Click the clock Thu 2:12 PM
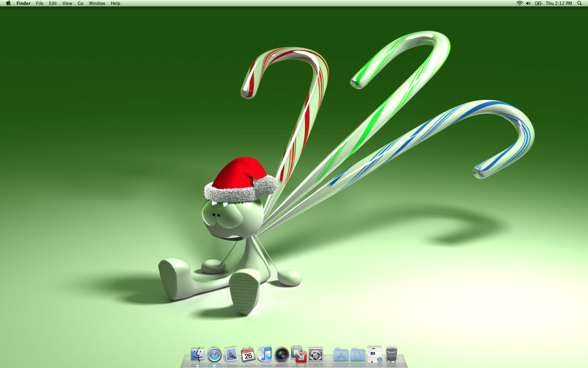The height and width of the screenshot is (368, 588). point(559,3)
